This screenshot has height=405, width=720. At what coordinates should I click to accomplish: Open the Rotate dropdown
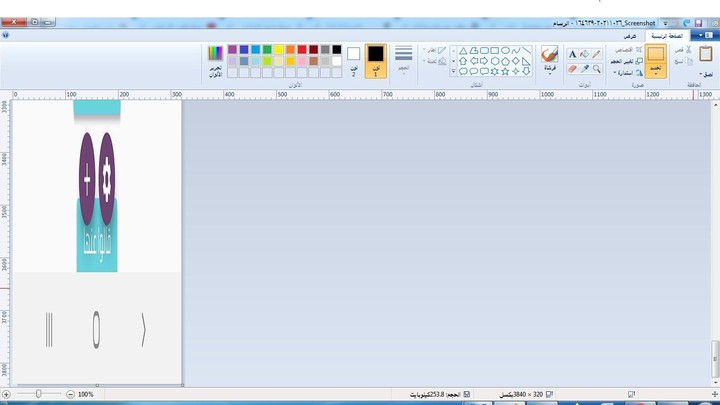[628, 73]
